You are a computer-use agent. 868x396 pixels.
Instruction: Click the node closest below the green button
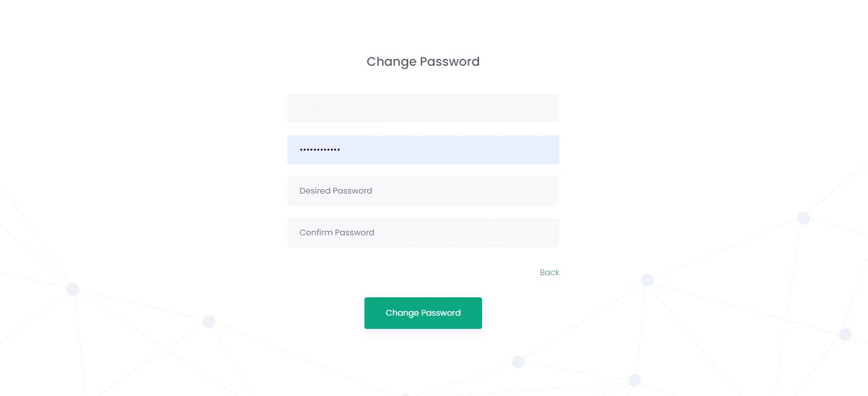[x=518, y=362]
